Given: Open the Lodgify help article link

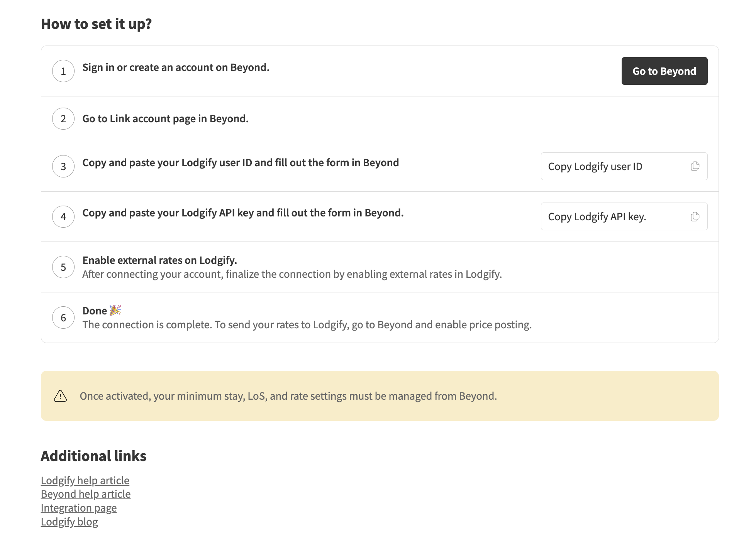Looking at the screenshot, I should click(85, 480).
